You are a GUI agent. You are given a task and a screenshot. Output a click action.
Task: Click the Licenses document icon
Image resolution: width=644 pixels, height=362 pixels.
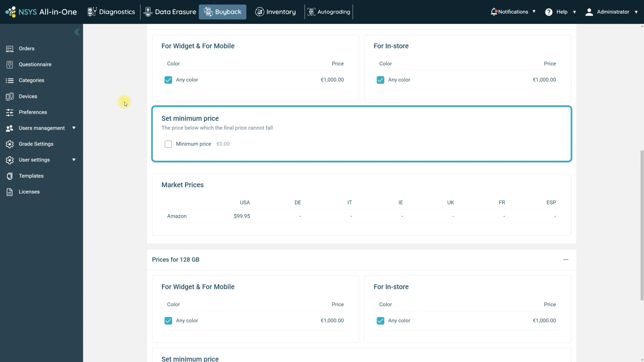10,192
